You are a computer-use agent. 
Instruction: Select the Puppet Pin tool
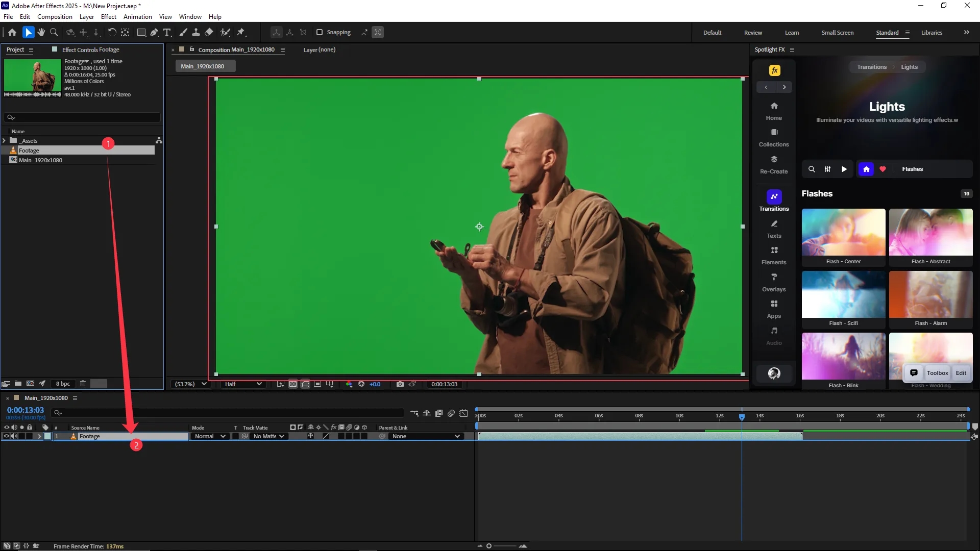(241, 32)
